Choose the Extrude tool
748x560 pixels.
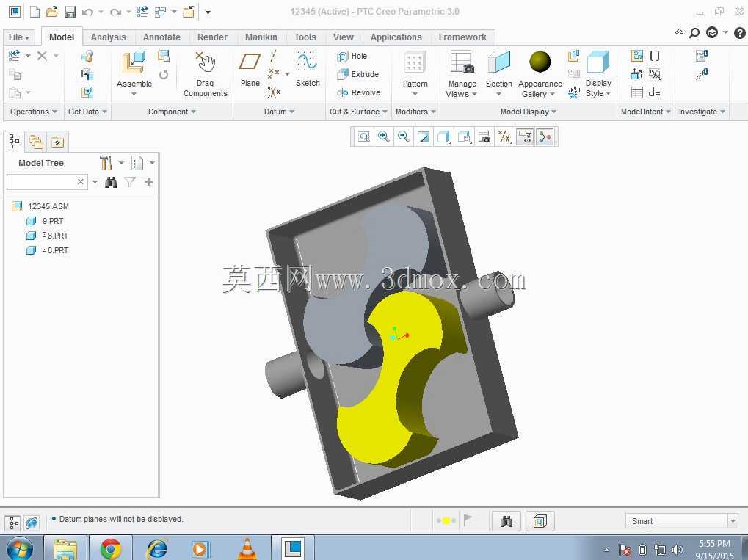point(357,74)
